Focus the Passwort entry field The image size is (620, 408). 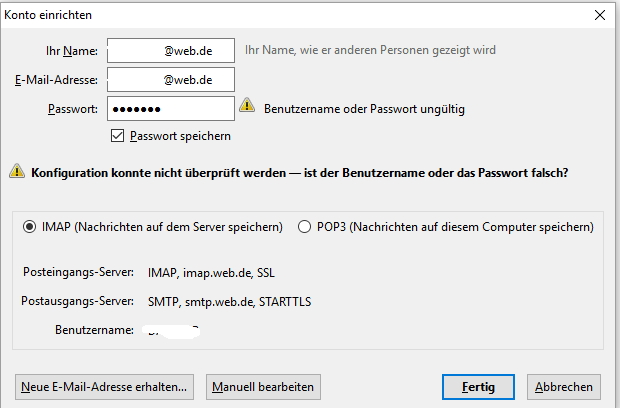170,108
